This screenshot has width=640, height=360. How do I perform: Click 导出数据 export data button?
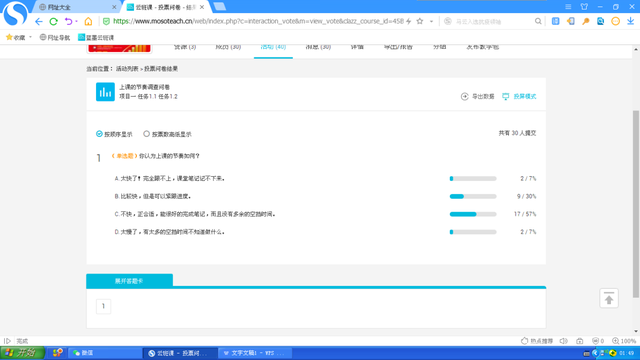coord(478,96)
